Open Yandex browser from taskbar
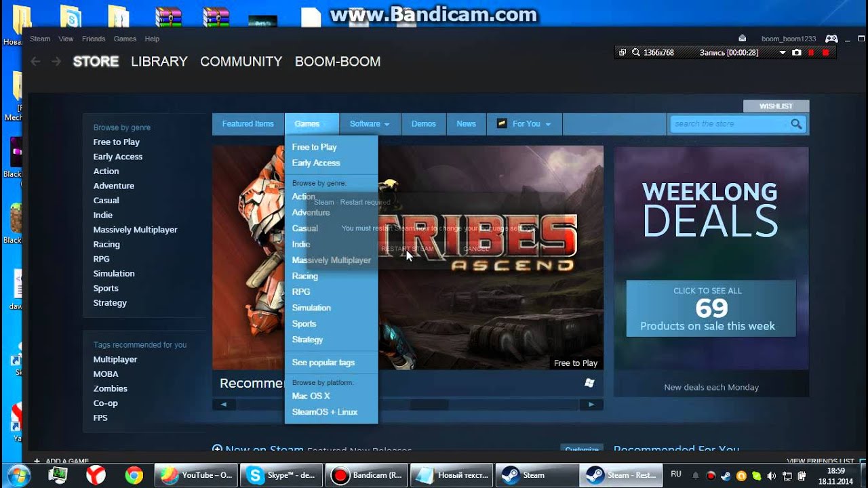This screenshot has width=868, height=488. [96, 475]
